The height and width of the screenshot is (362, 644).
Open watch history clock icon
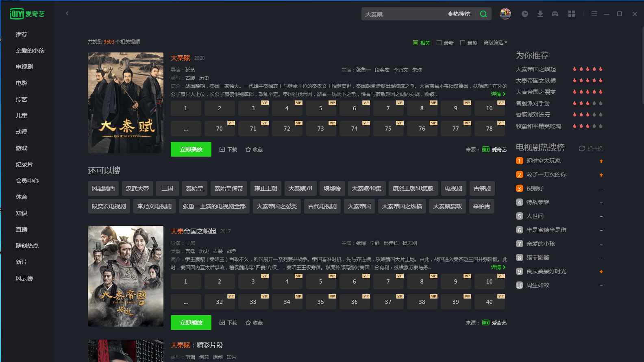pyautogui.click(x=525, y=14)
